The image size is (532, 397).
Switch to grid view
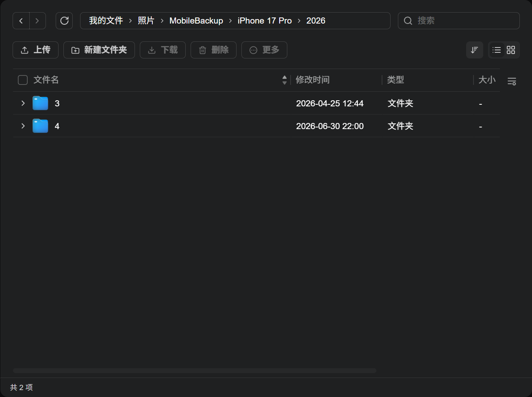511,50
